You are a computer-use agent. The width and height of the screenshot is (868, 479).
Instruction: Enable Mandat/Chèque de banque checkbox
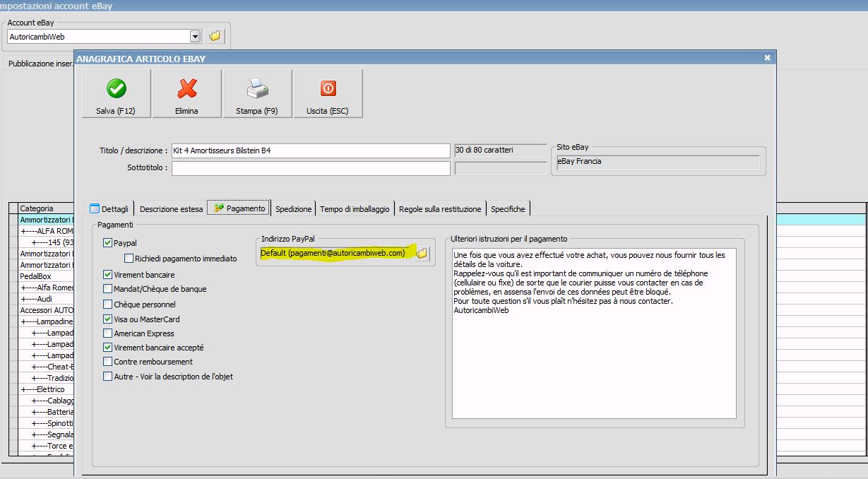pos(108,289)
